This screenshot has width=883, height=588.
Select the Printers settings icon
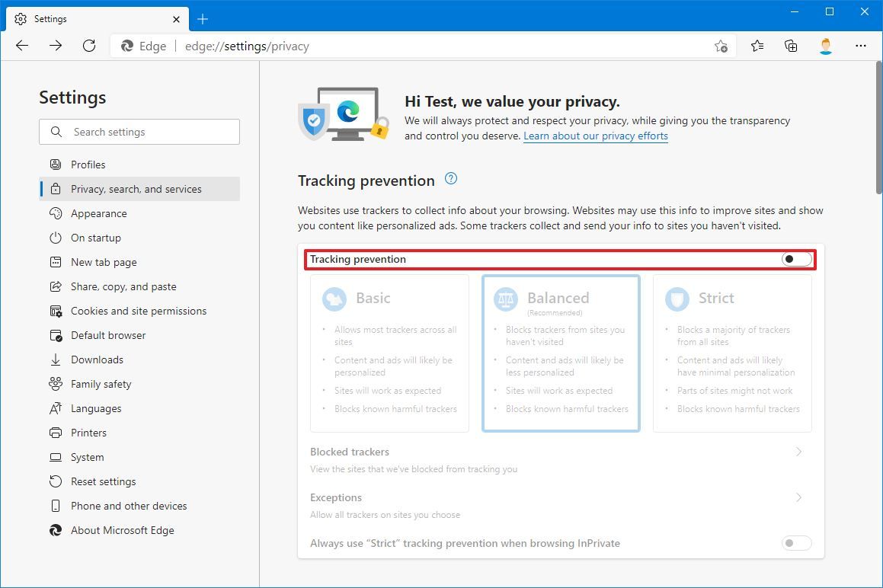[x=56, y=433]
